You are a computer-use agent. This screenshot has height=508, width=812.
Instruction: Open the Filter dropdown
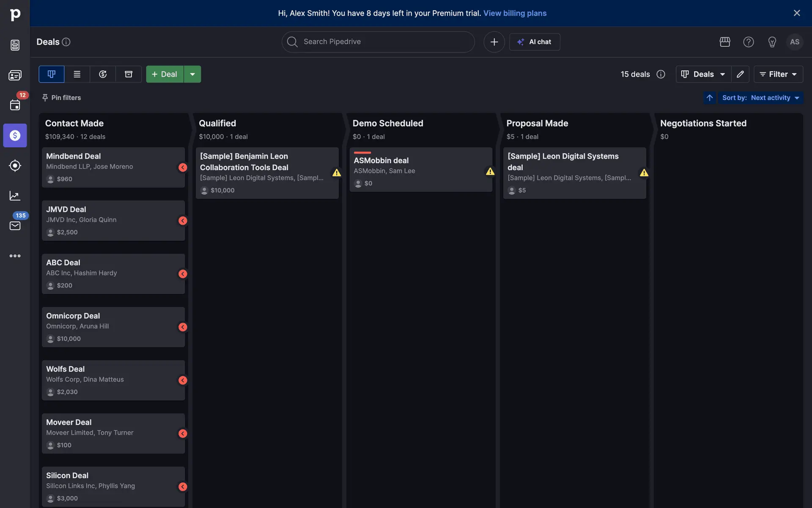[x=778, y=74]
